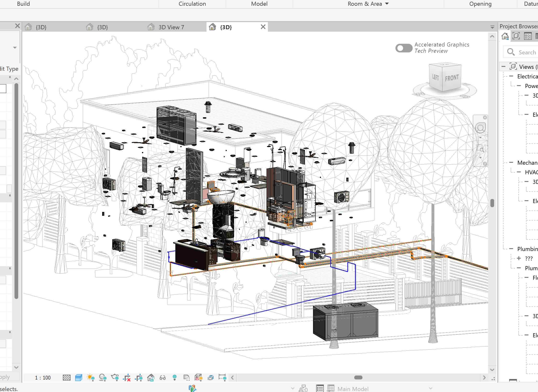This screenshot has width=538, height=392.
Task: Collapse the Mechanical tree node
Action: click(x=511, y=163)
